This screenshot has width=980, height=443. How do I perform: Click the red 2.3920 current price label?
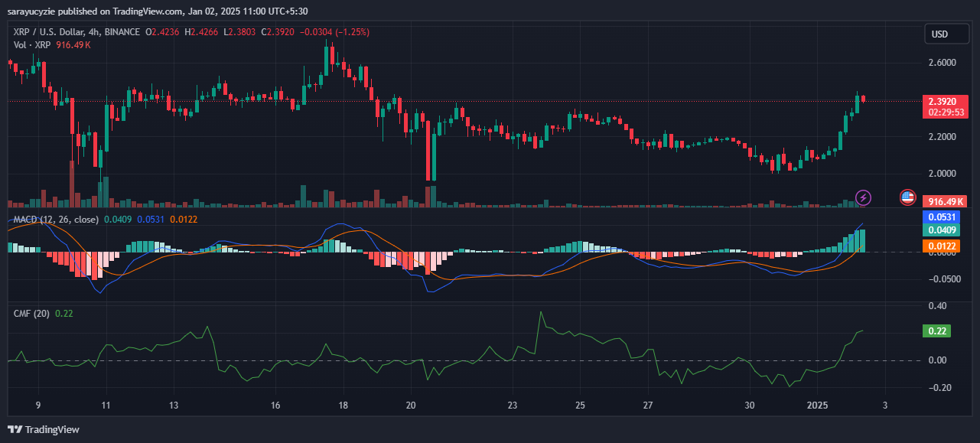click(944, 102)
